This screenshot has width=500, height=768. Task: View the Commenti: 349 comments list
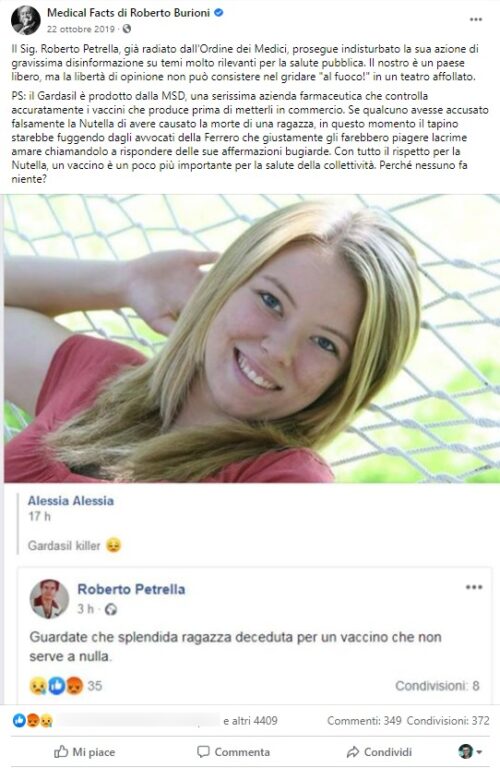pos(364,720)
